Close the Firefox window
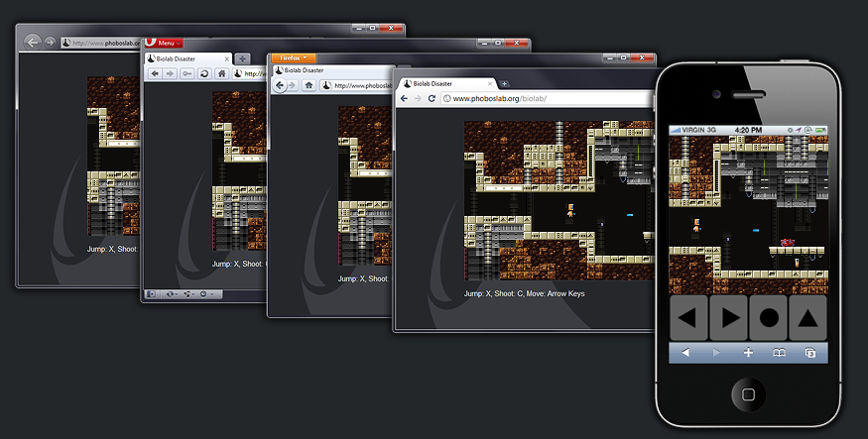The width and height of the screenshot is (868, 439). click(643, 57)
